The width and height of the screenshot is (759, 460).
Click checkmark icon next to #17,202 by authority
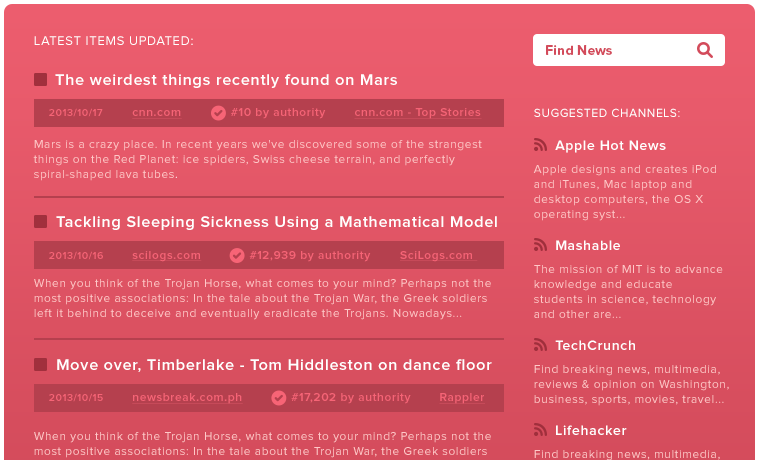(279, 398)
